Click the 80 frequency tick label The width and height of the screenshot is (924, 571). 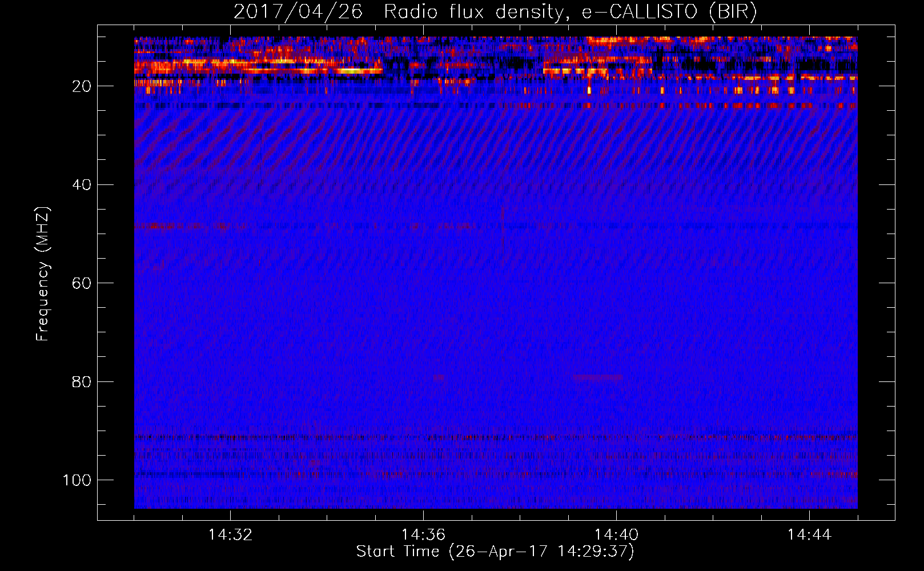(82, 382)
